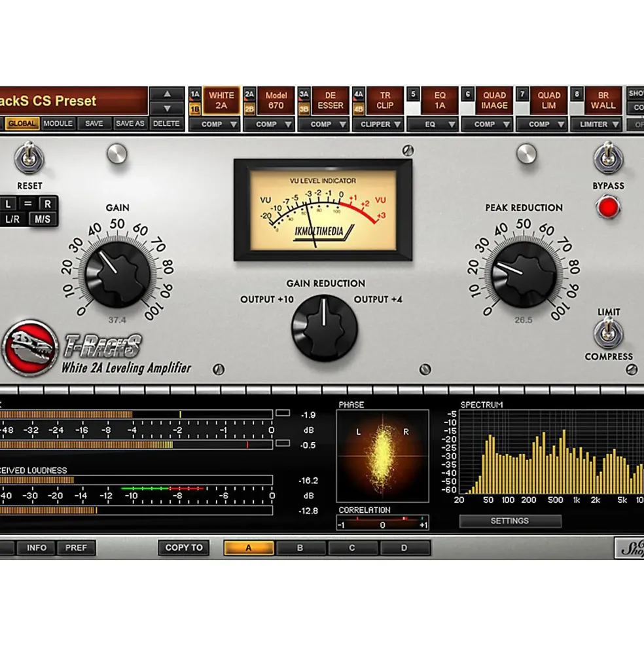This screenshot has height=645, width=644.
Task: Open the DE ESSER module
Action: (x=331, y=101)
